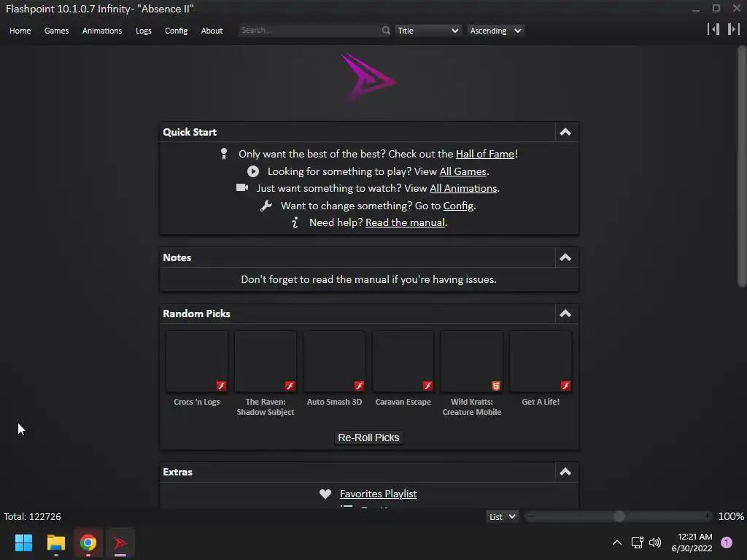The height and width of the screenshot is (560, 747).
Task: Click HTML5 badge on Wild Kratts thumbnail
Action: point(496,386)
